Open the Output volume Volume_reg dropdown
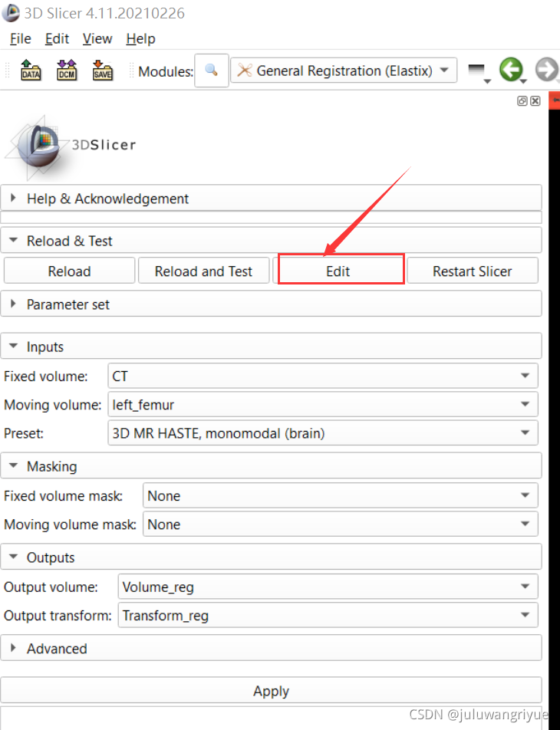Screen dimensions: 560x730 tap(328, 587)
